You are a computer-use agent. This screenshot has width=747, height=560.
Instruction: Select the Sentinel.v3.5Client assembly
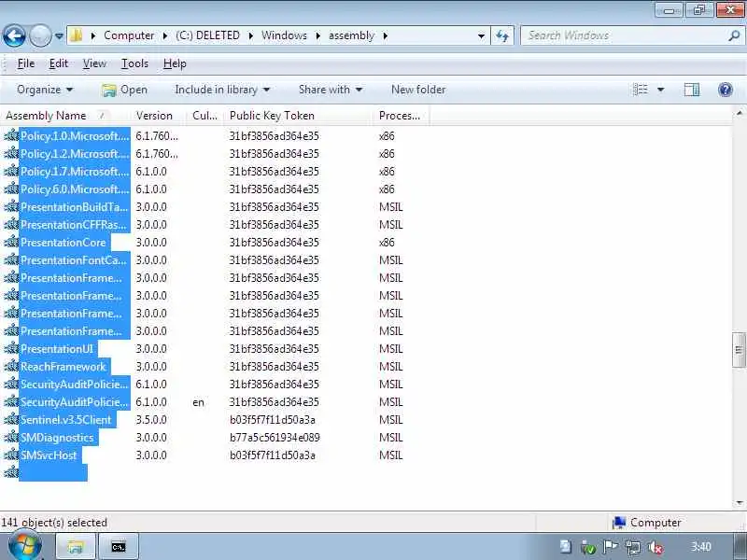(67, 420)
